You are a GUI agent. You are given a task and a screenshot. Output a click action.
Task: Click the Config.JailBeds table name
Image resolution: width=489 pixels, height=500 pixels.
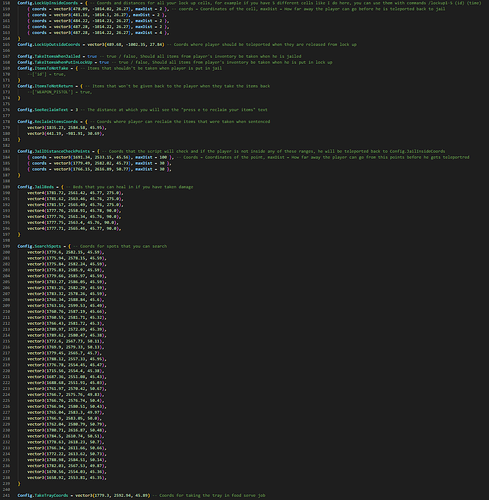[35, 187]
